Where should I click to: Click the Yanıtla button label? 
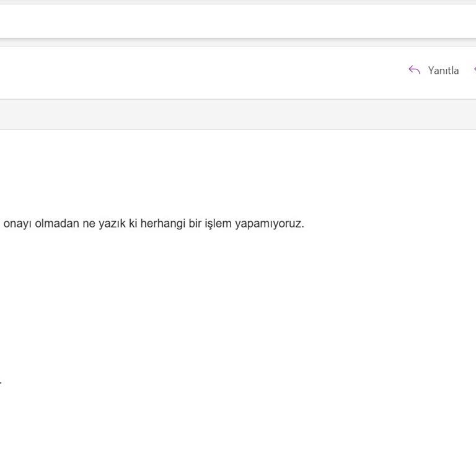pos(443,71)
